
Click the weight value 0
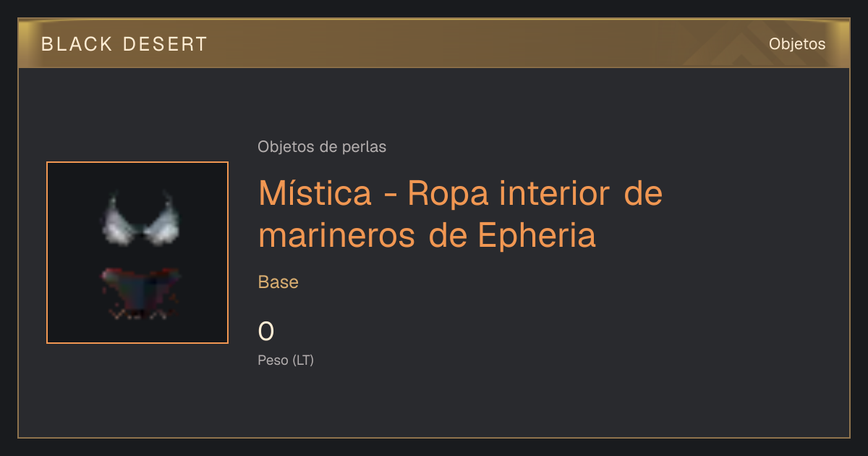point(266,332)
